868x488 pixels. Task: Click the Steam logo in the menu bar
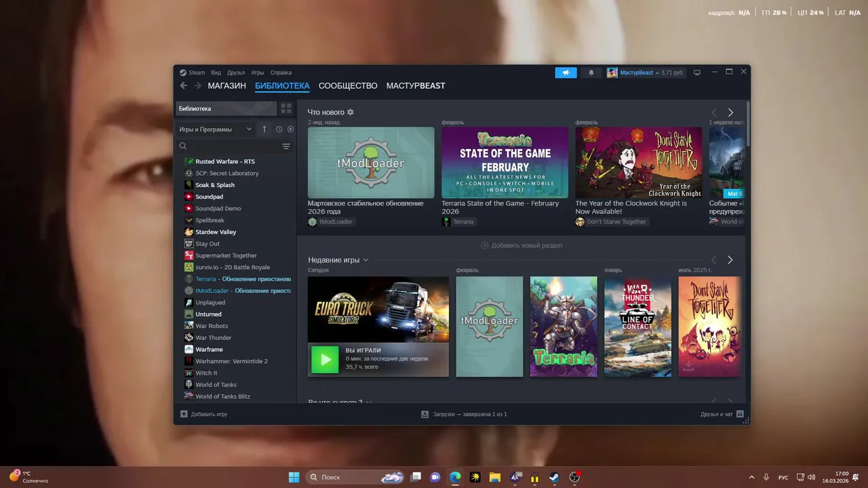click(183, 73)
